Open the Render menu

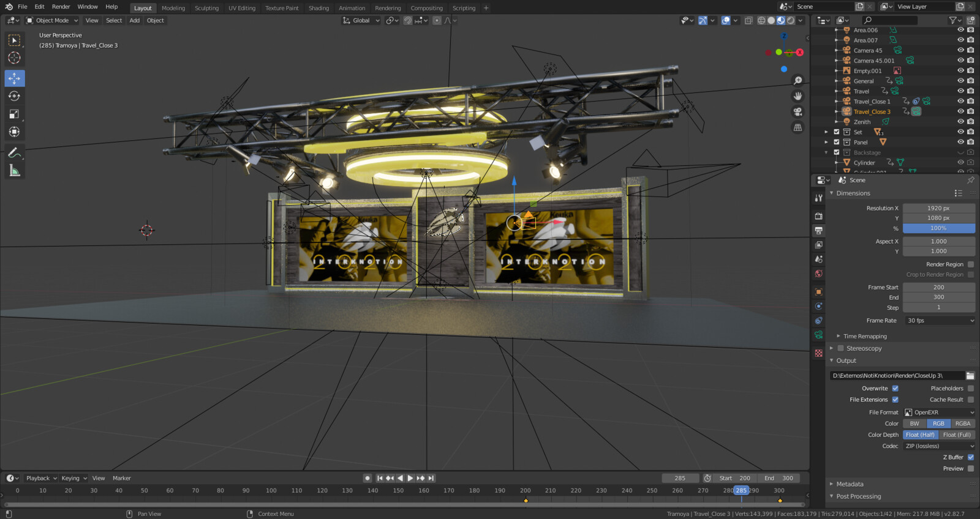(x=61, y=7)
